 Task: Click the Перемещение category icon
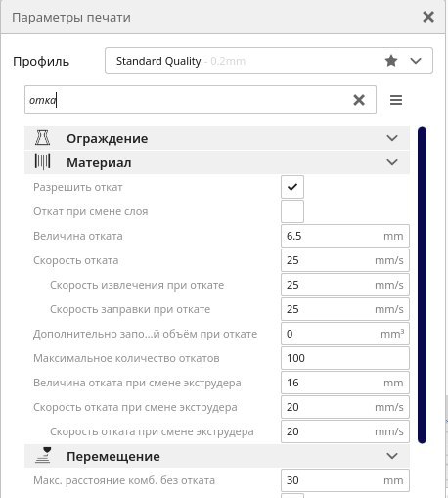(43, 455)
